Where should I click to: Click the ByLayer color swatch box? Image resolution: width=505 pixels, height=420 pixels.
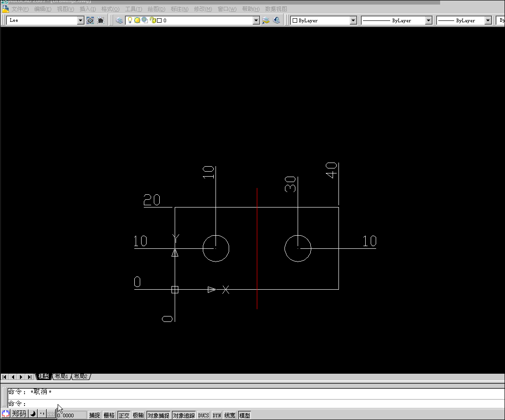[294, 20]
